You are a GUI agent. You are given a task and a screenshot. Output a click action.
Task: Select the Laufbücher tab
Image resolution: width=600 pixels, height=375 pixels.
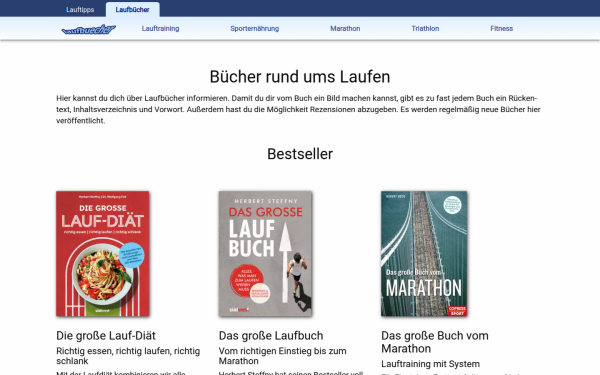pyautogui.click(x=132, y=10)
